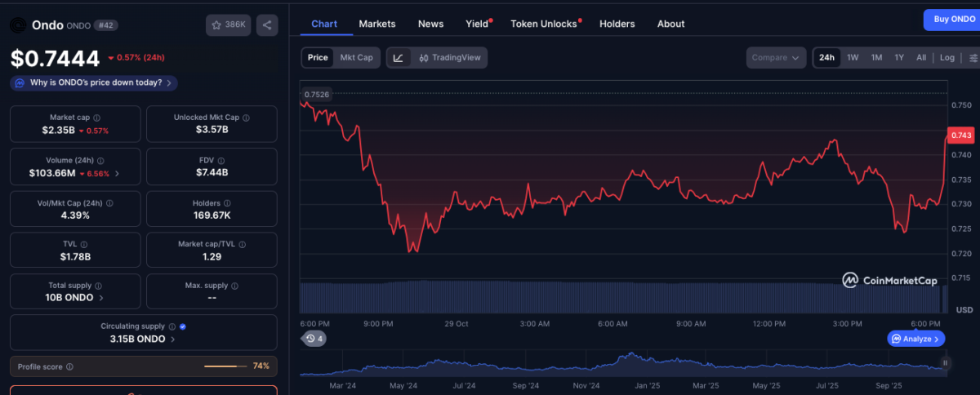
Task: Open the Compare dropdown
Action: [x=776, y=58]
